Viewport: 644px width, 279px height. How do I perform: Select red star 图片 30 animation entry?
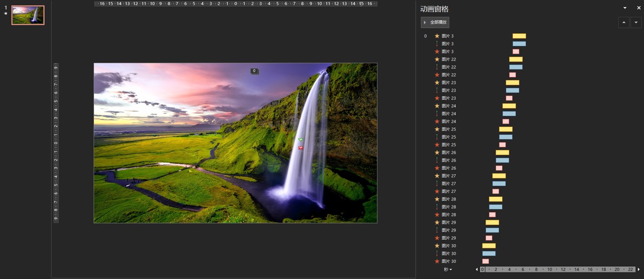click(x=449, y=261)
